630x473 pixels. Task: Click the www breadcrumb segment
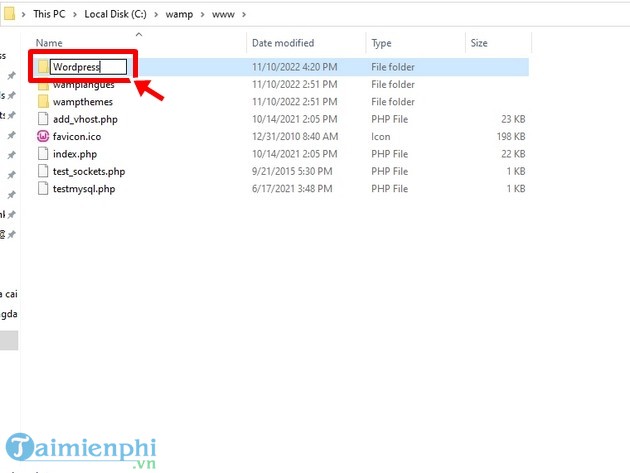[223, 14]
